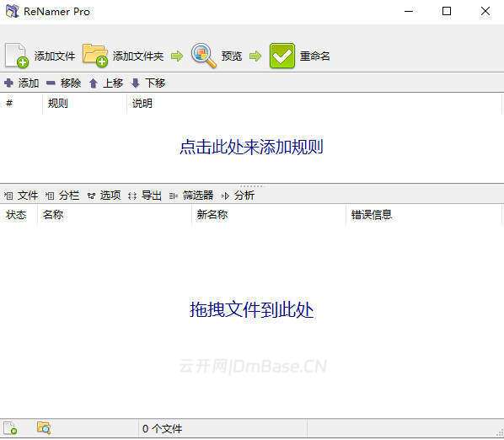Image resolution: width=504 pixels, height=440 pixels.
Task: Click the up arrow to move rule up
Action: 94,83
